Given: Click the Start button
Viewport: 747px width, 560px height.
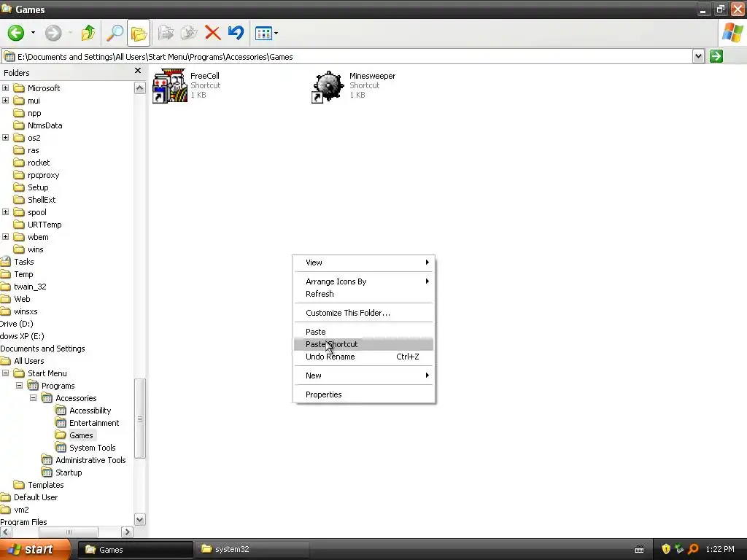Looking at the screenshot, I should point(35,549).
